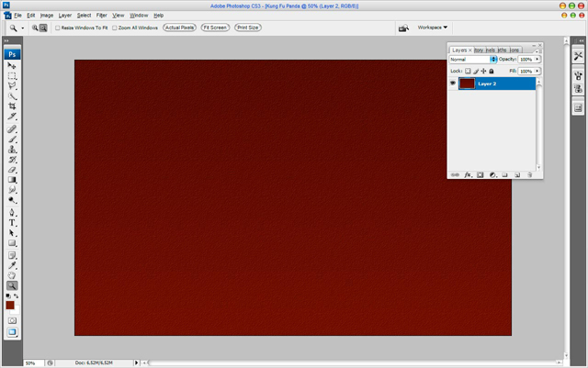Enable Zoom All Windows checkbox

coord(115,28)
